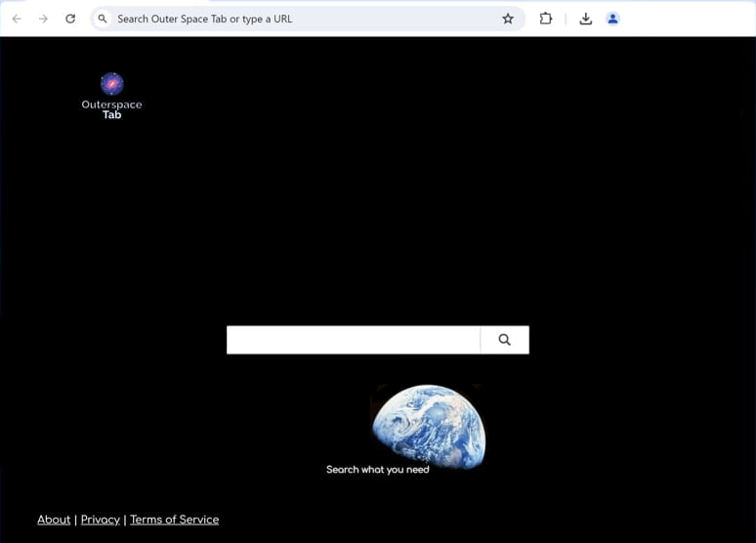
Task: Click the Earth planet image
Action: coord(429,424)
